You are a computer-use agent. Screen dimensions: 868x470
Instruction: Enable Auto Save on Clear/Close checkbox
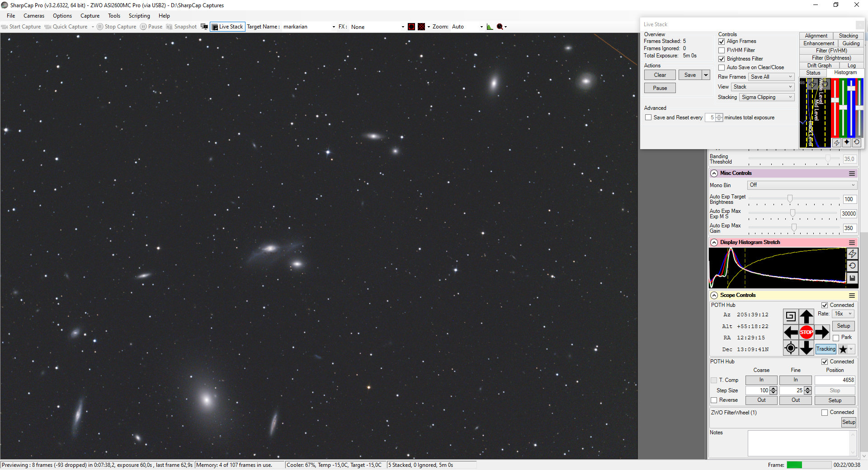pyautogui.click(x=722, y=67)
